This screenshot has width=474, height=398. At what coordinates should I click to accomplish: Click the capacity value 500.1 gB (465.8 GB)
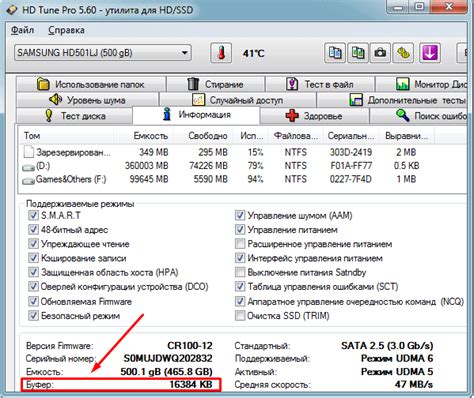pyautogui.click(x=166, y=371)
